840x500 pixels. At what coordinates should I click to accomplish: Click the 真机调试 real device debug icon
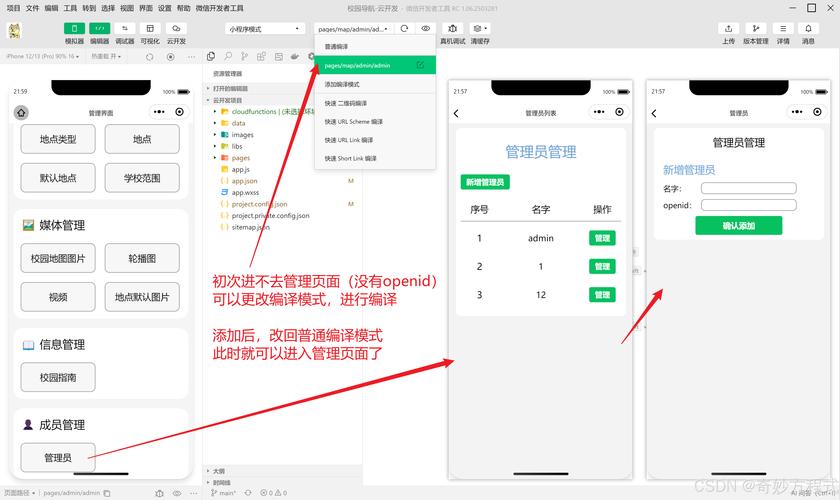(x=453, y=28)
